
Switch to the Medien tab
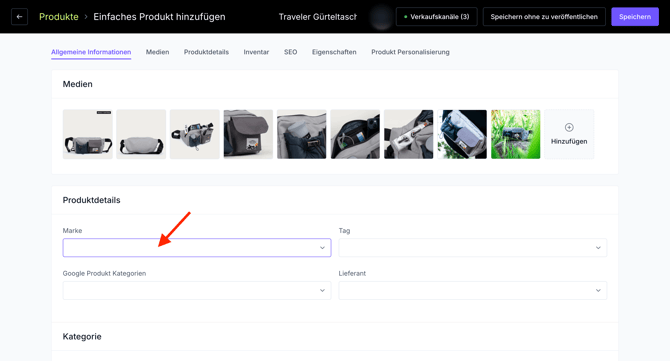[x=157, y=52]
